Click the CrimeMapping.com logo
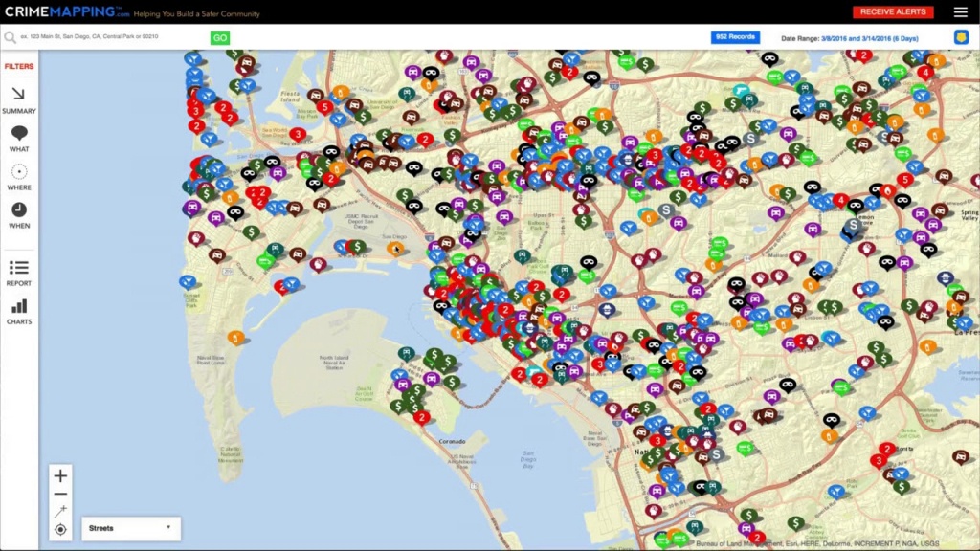 (x=65, y=11)
